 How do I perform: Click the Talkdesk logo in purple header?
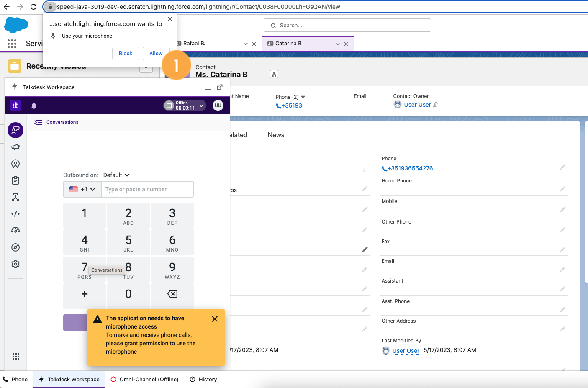15,105
